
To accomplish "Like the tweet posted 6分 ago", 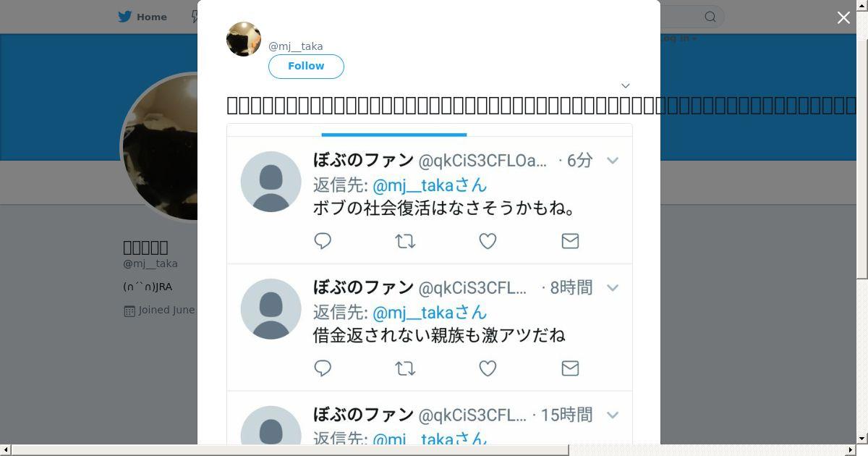I will pos(488,241).
